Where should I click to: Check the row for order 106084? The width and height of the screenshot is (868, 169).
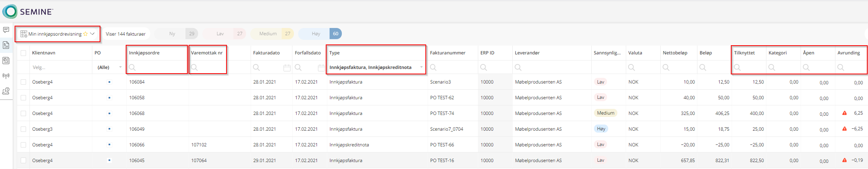(24, 82)
